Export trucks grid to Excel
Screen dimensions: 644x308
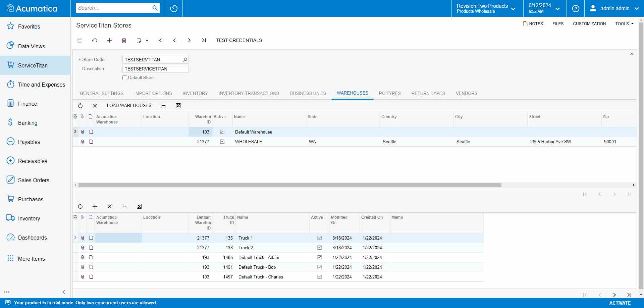pyautogui.click(x=139, y=206)
